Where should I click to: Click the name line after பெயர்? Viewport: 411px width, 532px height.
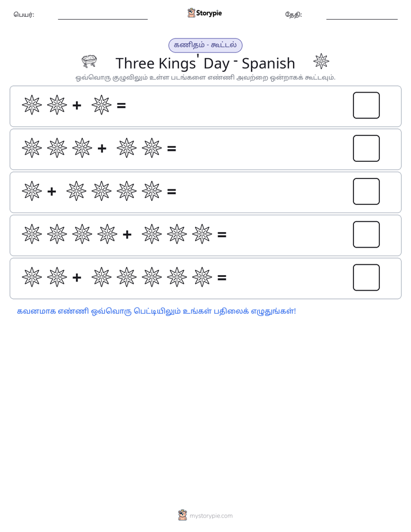tap(102, 19)
